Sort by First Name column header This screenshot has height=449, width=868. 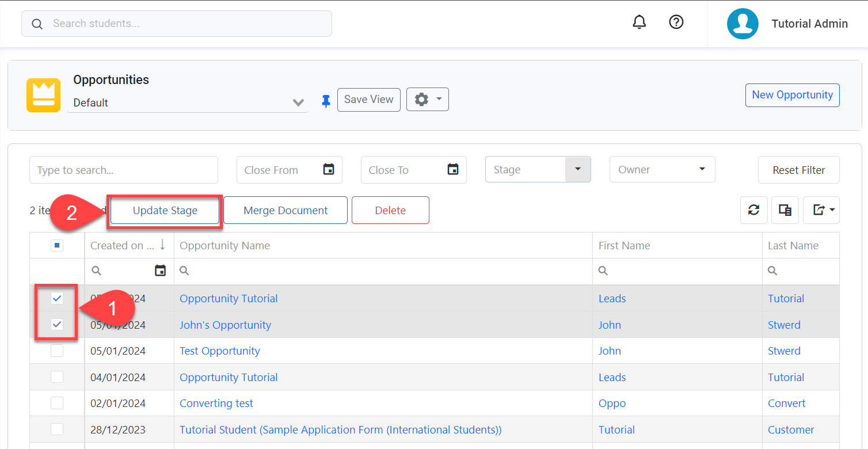click(624, 245)
